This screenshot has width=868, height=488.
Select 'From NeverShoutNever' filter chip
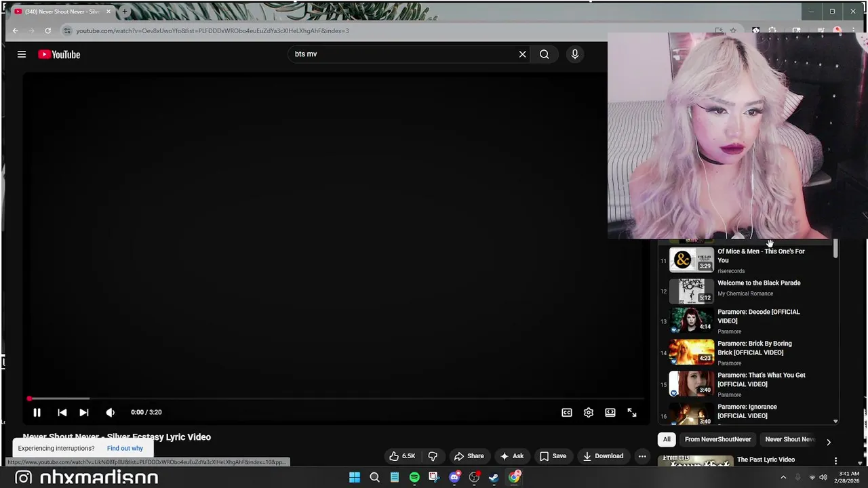click(x=717, y=439)
